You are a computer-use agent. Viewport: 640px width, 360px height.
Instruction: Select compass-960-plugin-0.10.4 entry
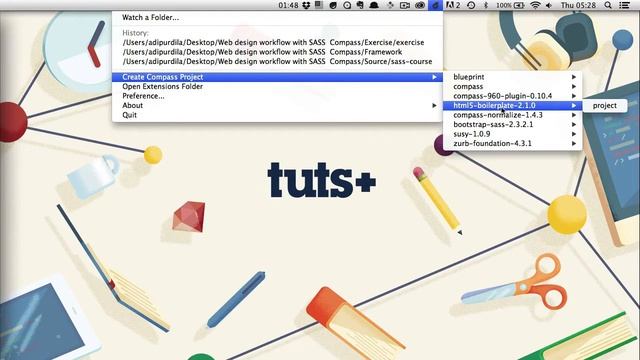(x=512, y=96)
